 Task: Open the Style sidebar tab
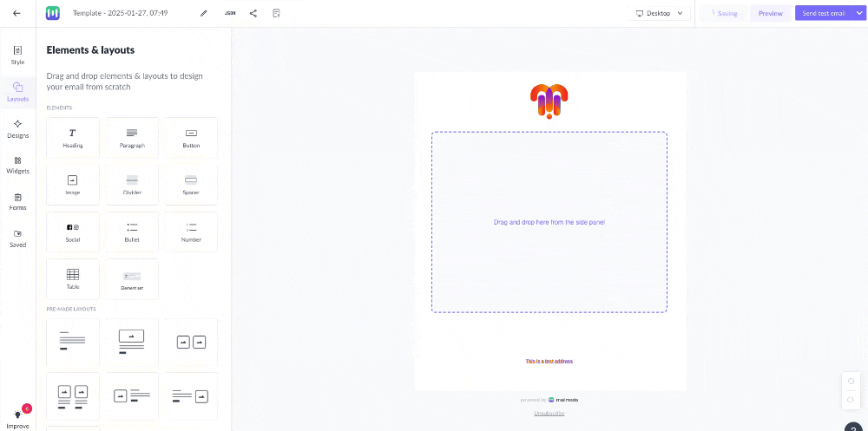coord(17,56)
